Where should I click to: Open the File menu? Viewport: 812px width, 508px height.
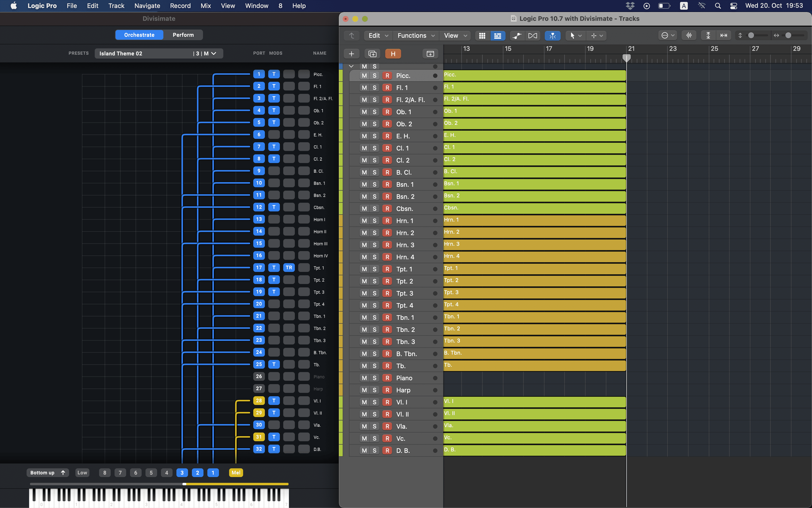(72, 6)
